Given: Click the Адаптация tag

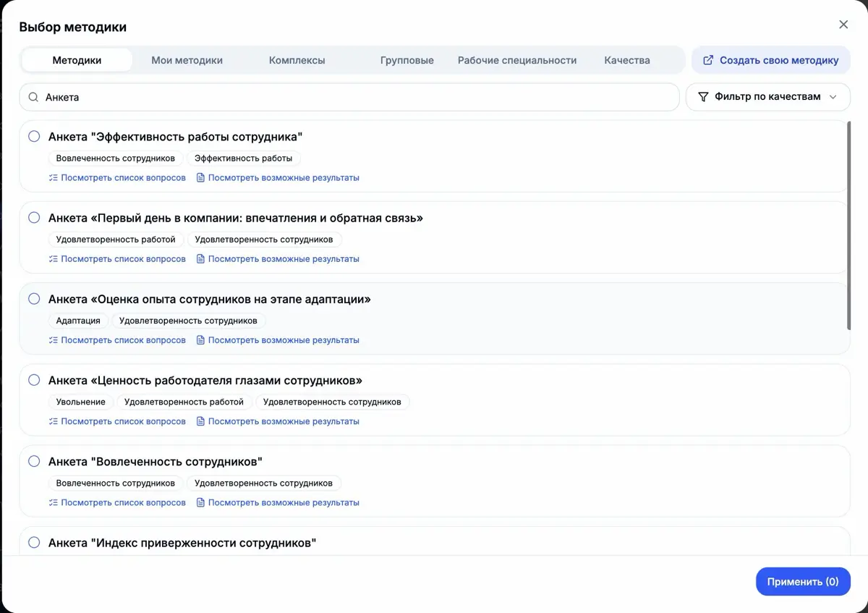Looking at the screenshot, I should pos(78,320).
